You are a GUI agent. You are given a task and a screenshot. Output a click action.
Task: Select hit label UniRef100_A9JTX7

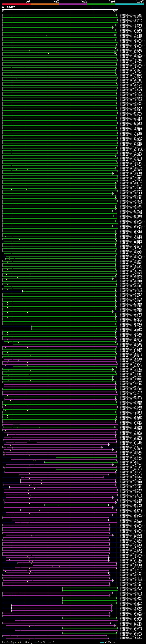point(131,75)
